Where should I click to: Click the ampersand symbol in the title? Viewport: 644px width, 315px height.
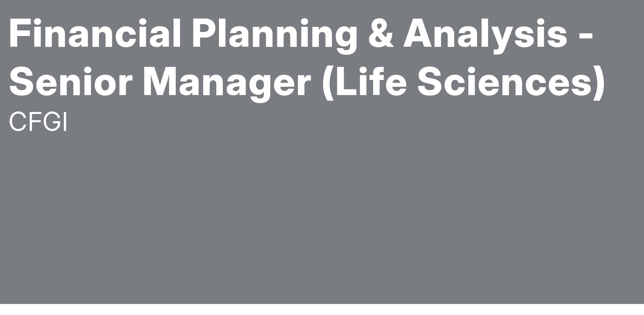click(x=381, y=34)
